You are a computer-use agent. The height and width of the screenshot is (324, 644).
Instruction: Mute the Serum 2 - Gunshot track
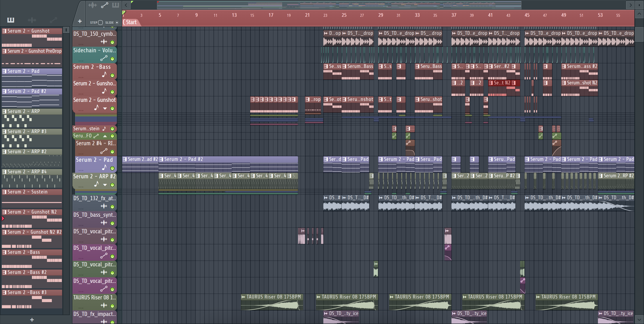coord(112,108)
